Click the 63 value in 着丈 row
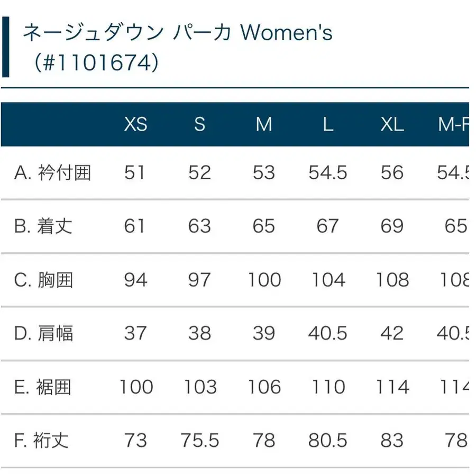 tap(199, 226)
